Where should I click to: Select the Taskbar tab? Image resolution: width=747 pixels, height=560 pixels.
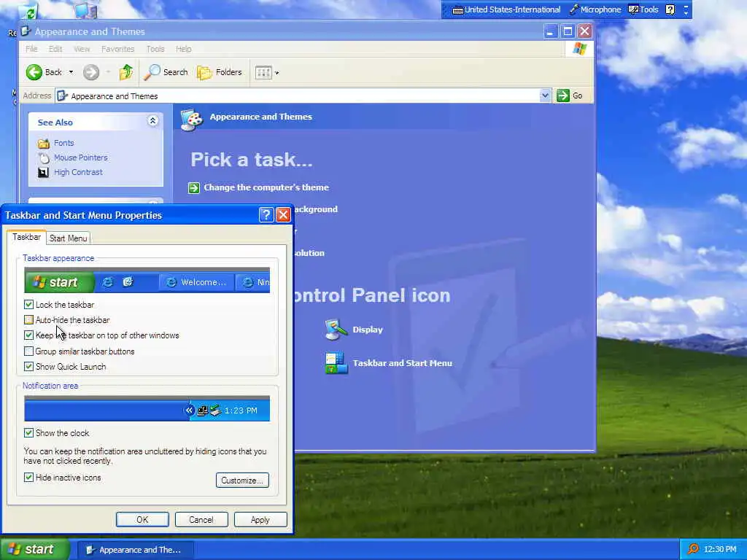tap(27, 237)
